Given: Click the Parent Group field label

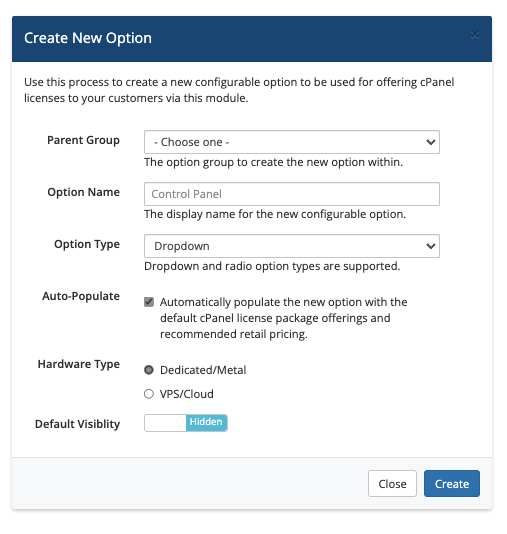Looking at the screenshot, I should (83, 140).
